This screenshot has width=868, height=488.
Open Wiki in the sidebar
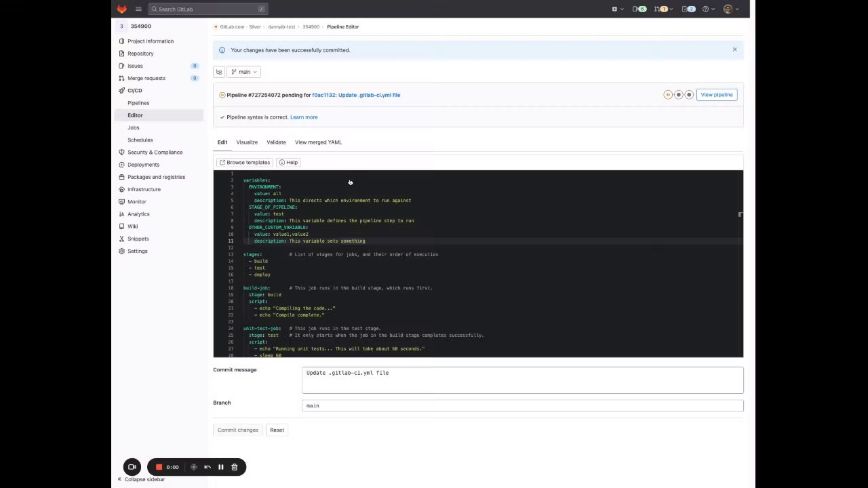click(x=132, y=226)
